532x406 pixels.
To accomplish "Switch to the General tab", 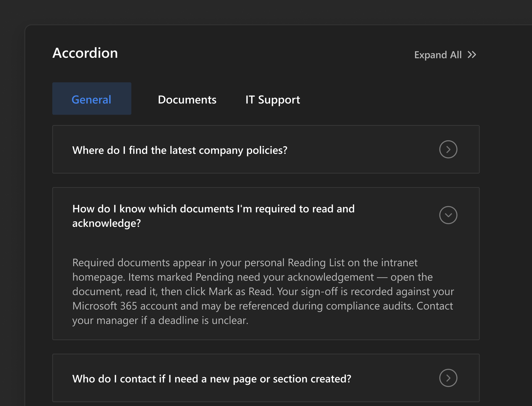I will pos(92,99).
